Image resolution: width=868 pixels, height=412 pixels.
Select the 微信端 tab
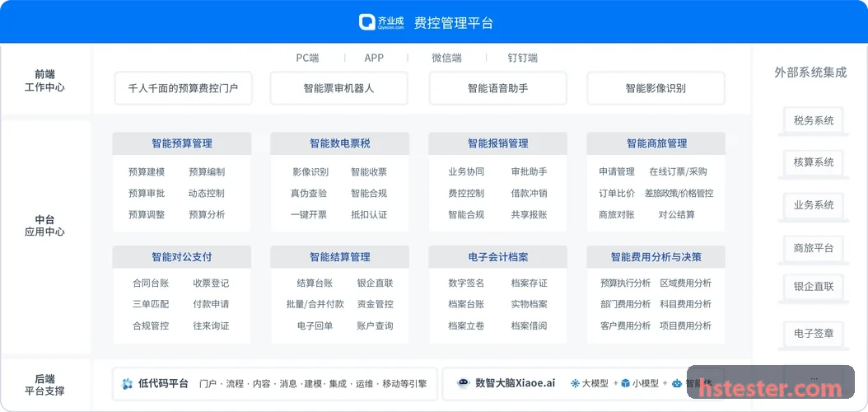[x=446, y=58]
